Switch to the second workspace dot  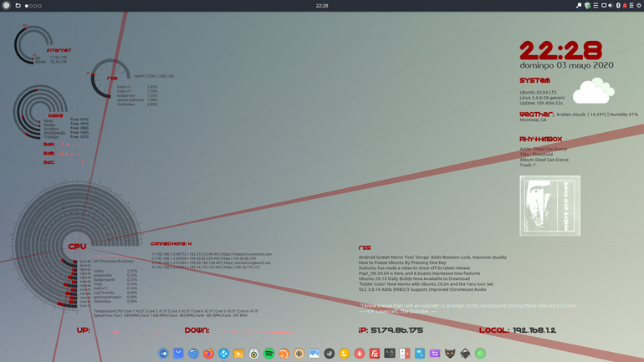(x=31, y=6)
